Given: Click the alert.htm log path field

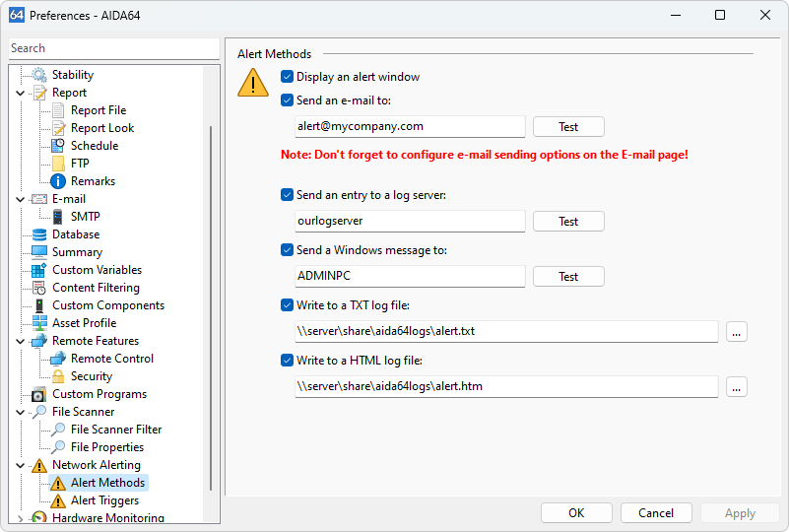Looking at the screenshot, I should tap(506, 386).
